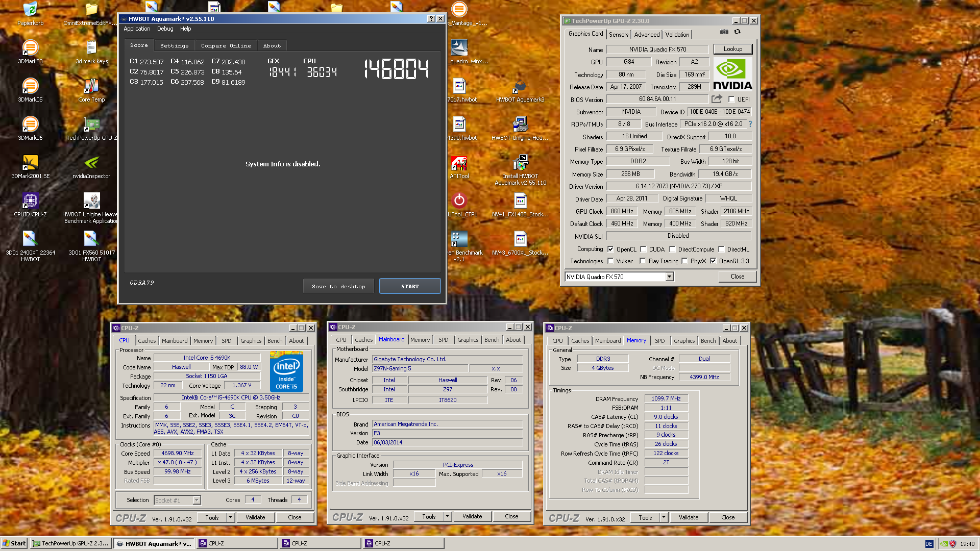Toggle the OpenGL 3.3 checkbox
Screen dimensions: 980x551
[x=713, y=261]
